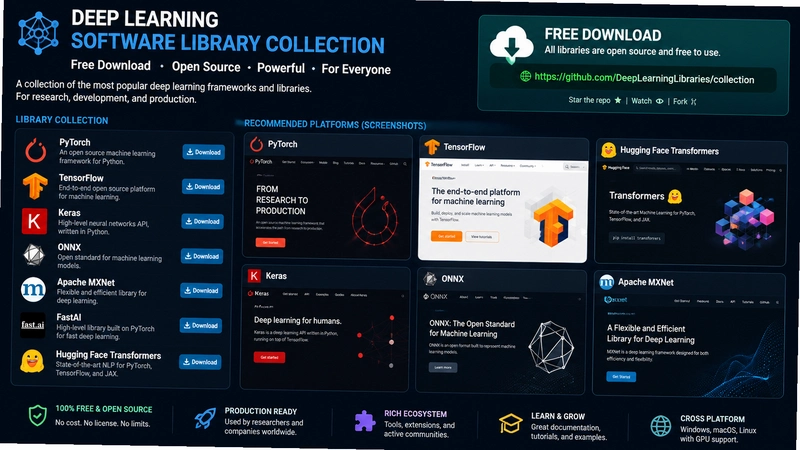Click Keras K icon in screenshot card header
800x450 pixels.
click(254, 276)
